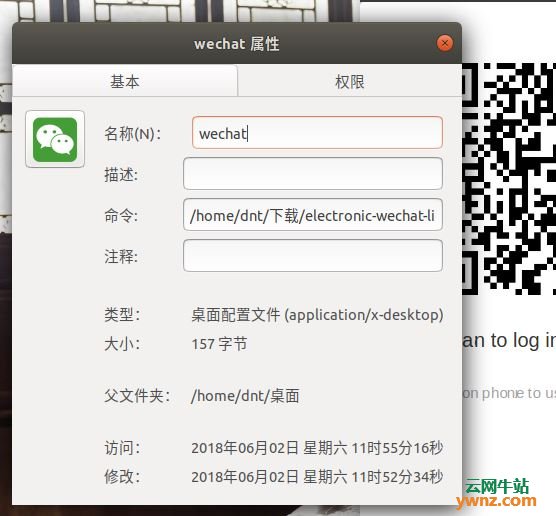The image size is (556, 516).
Task: Click the 类型: label
Action: coord(122,315)
